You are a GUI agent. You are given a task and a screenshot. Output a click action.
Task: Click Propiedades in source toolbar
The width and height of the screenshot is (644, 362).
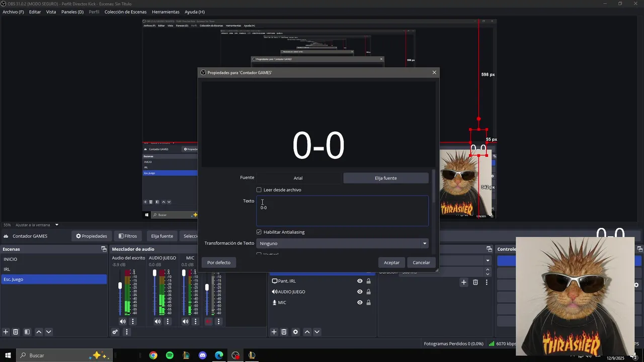pos(92,236)
